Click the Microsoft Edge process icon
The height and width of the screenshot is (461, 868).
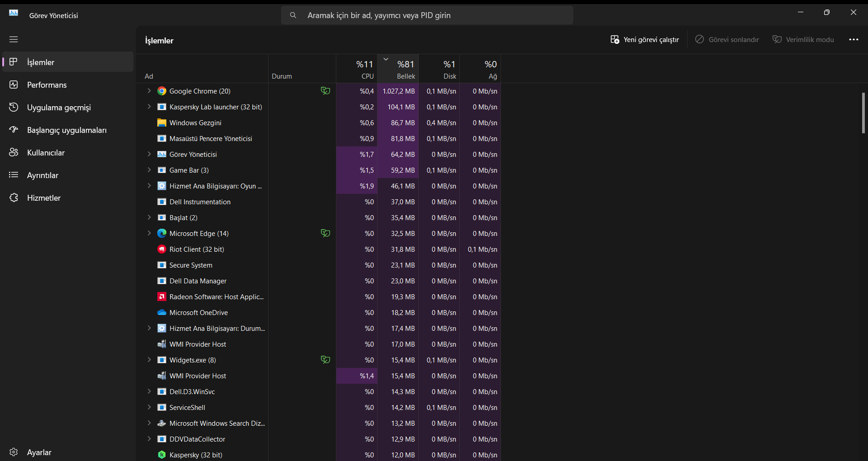click(x=162, y=233)
